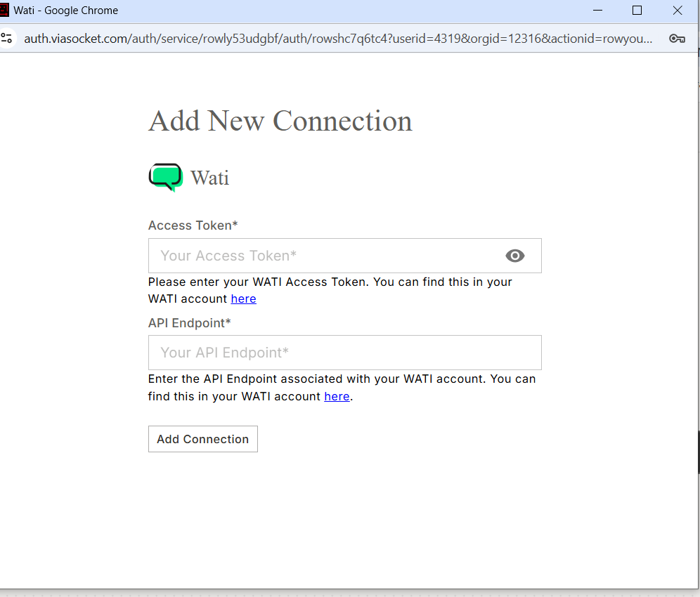Image resolution: width=700 pixels, height=597 pixels.
Task: Click the URL in the address bar
Action: coord(338,39)
